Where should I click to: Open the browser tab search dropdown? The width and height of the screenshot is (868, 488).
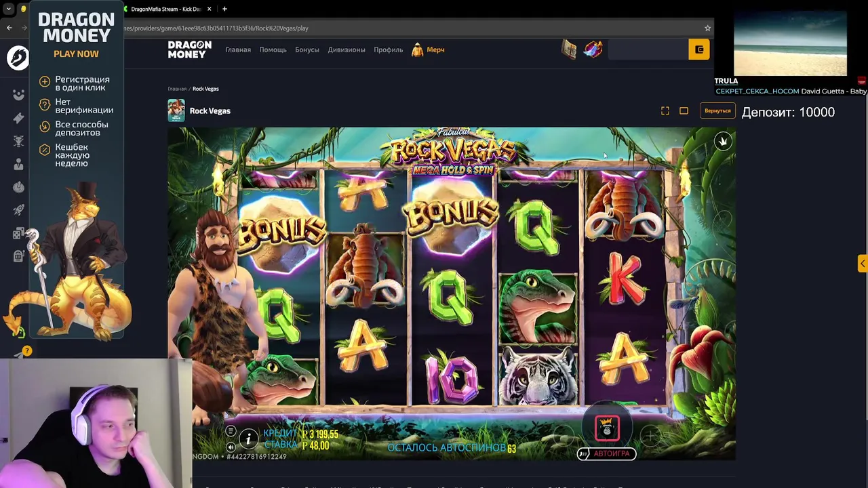[x=9, y=9]
